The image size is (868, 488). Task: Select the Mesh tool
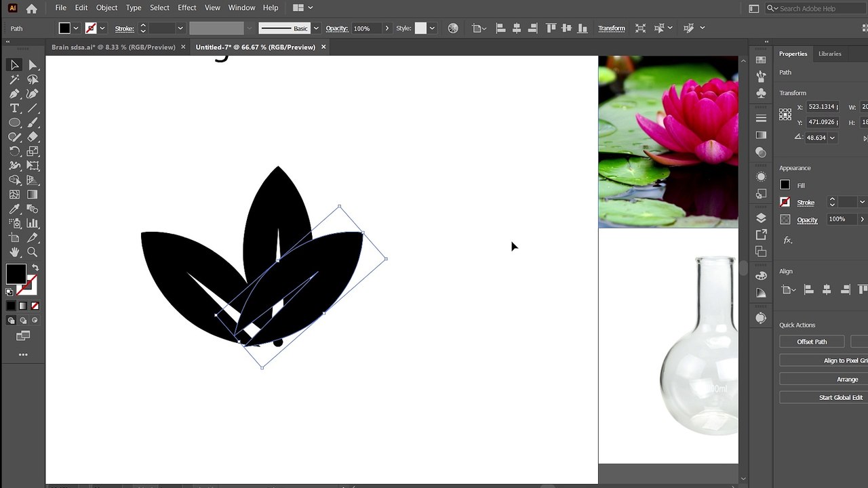14,195
